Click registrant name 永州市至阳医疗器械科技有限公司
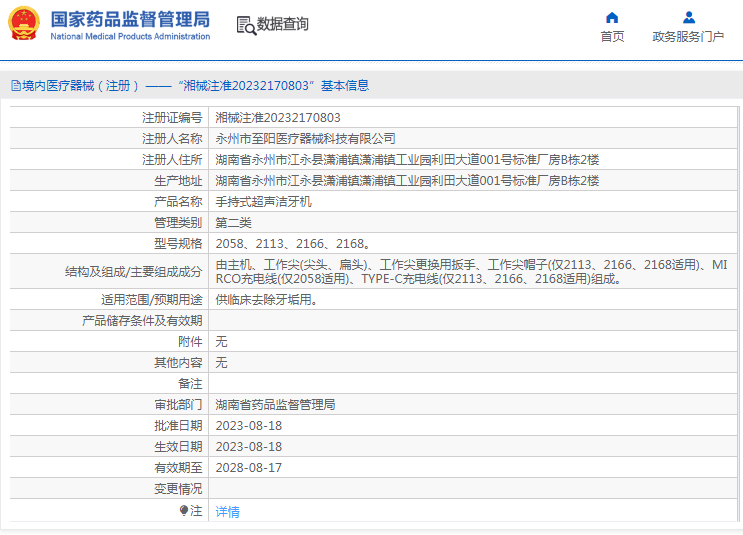The height and width of the screenshot is (535, 743). coord(306,138)
